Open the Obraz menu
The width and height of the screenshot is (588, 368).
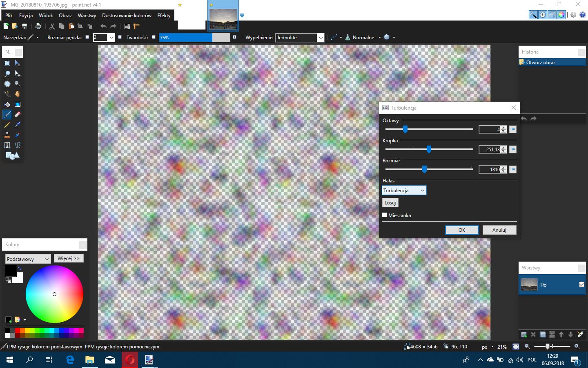coord(65,15)
